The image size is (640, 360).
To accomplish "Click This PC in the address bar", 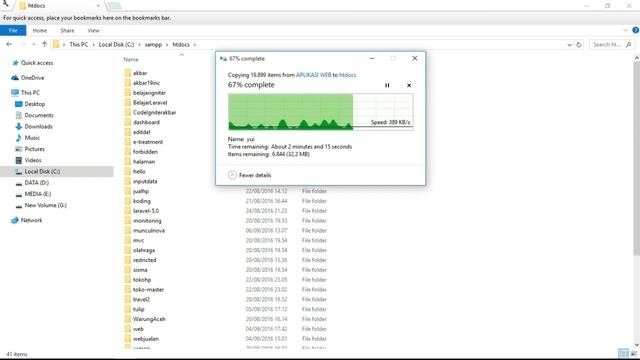I will [x=78, y=44].
